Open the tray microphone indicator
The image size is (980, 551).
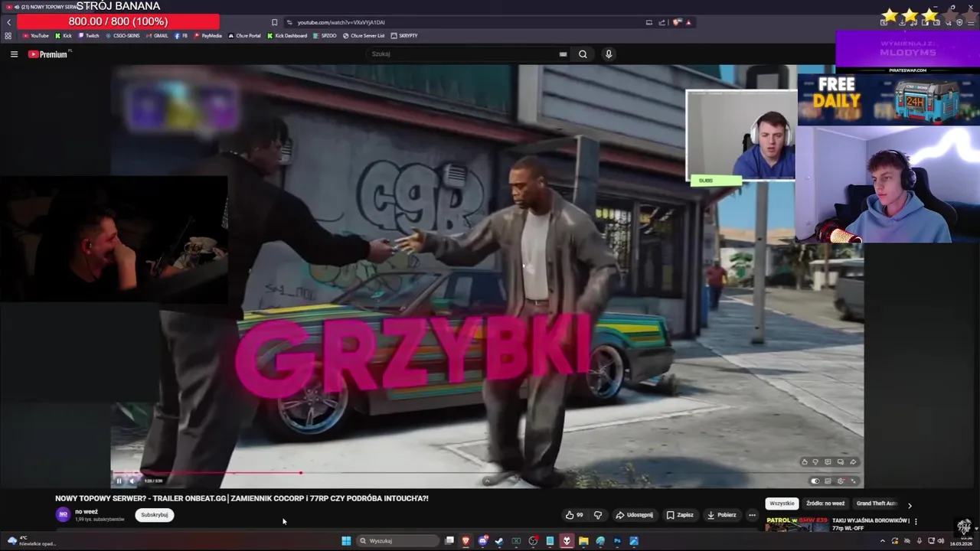(x=920, y=541)
